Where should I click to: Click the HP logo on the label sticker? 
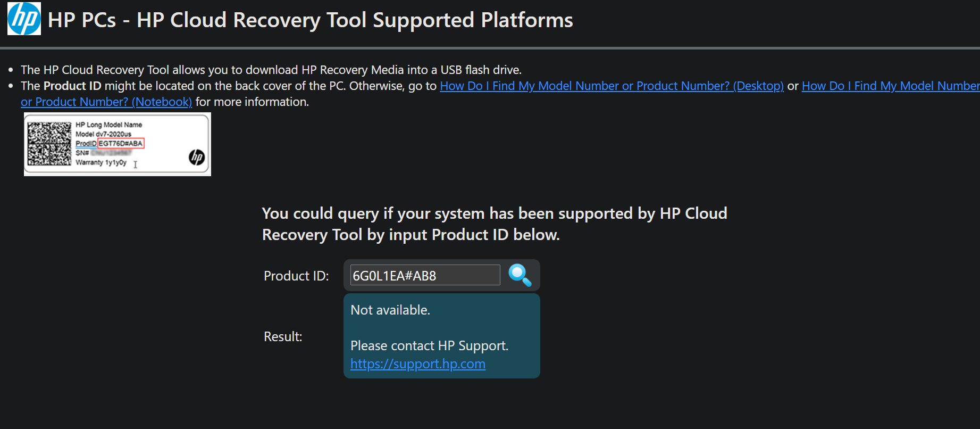tap(197, 157)
